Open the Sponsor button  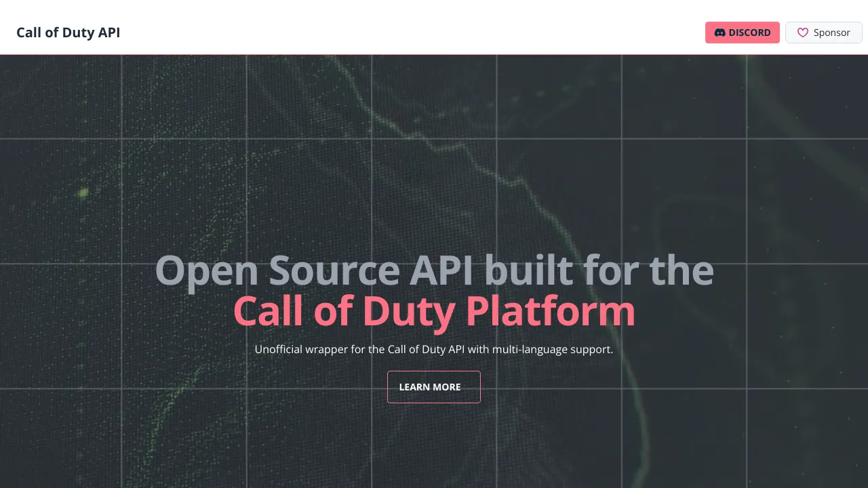click(x=824, y=33)
